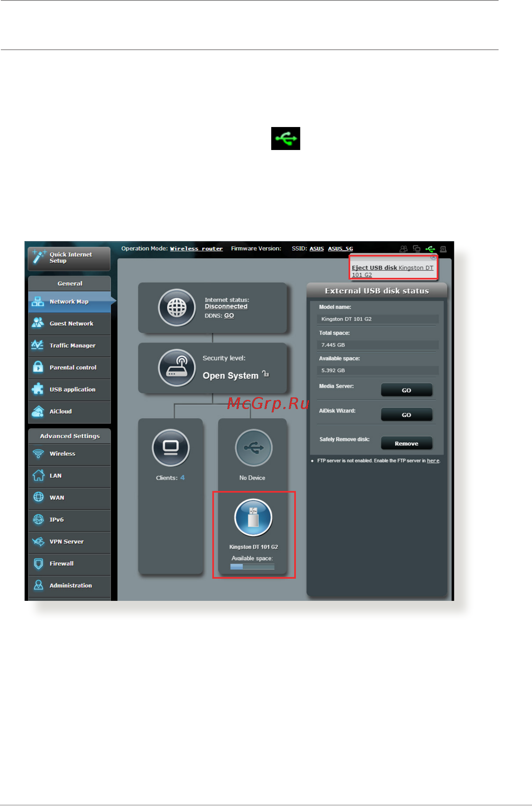Click the 'here' link to enable FTP server
This screenshot has height=806, width=532.
pyautogui.click(x=433, y=460)
